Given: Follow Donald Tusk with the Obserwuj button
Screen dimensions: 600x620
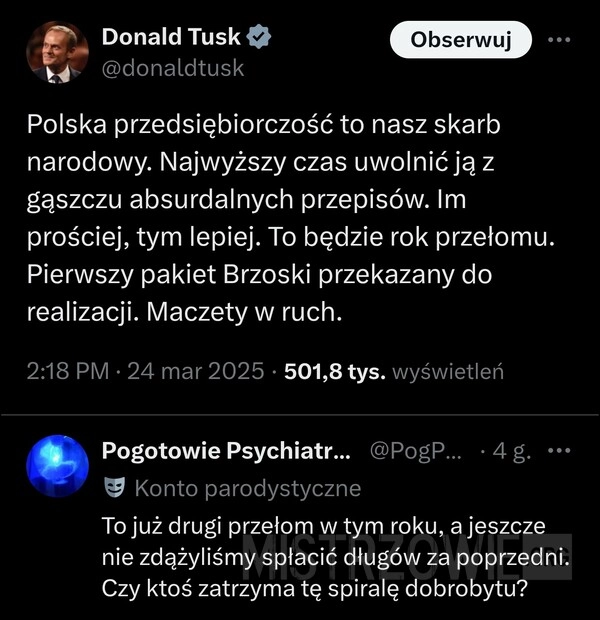Looking at the screenshot, I should pos(461,40).
